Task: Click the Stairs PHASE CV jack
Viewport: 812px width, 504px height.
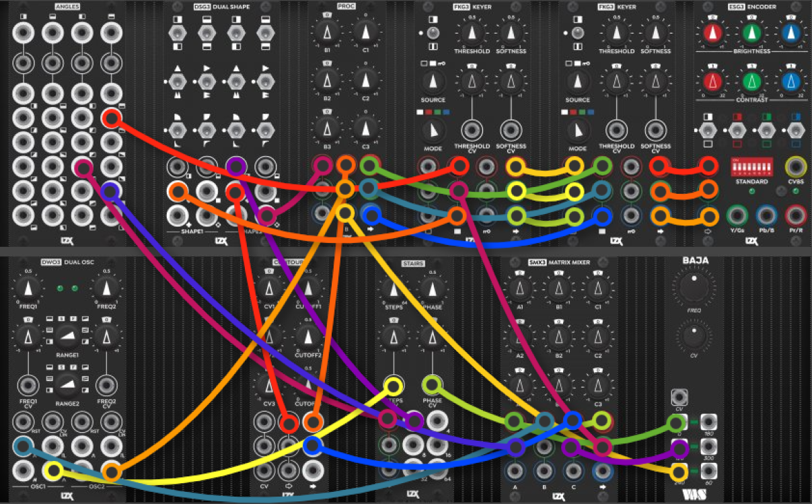Action: [433, 386]
